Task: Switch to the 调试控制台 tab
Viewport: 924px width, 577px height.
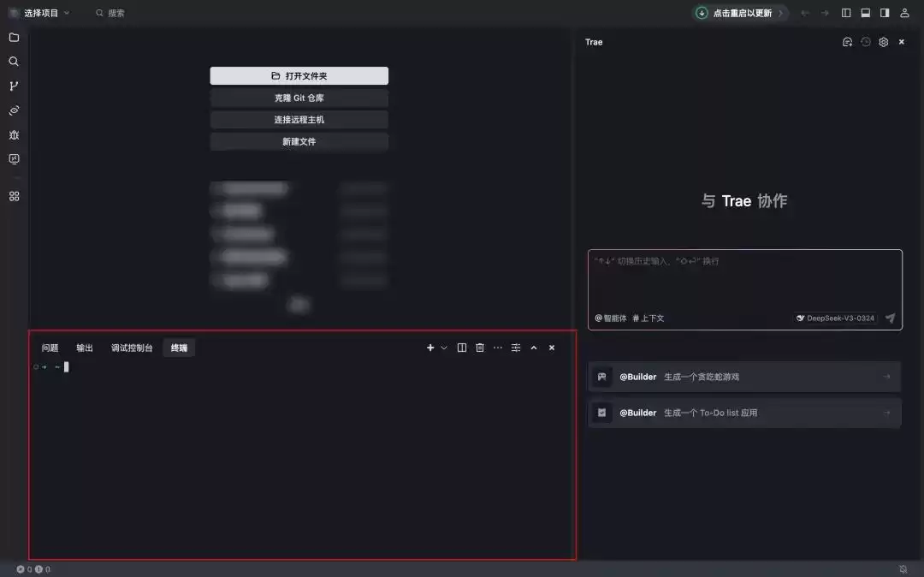Action: pyautogui.click(x=130, y=348)
